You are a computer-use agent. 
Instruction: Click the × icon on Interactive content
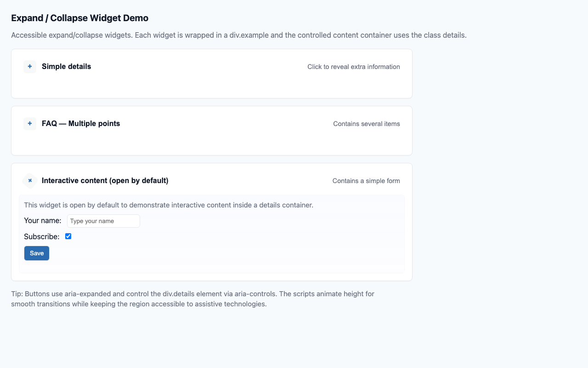29,180
